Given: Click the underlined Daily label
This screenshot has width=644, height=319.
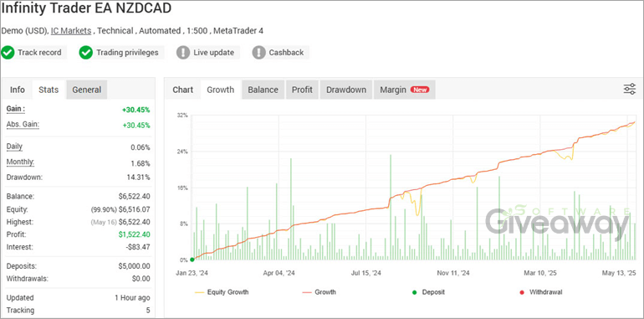Looking at the screenshot, I should [14, 147].
